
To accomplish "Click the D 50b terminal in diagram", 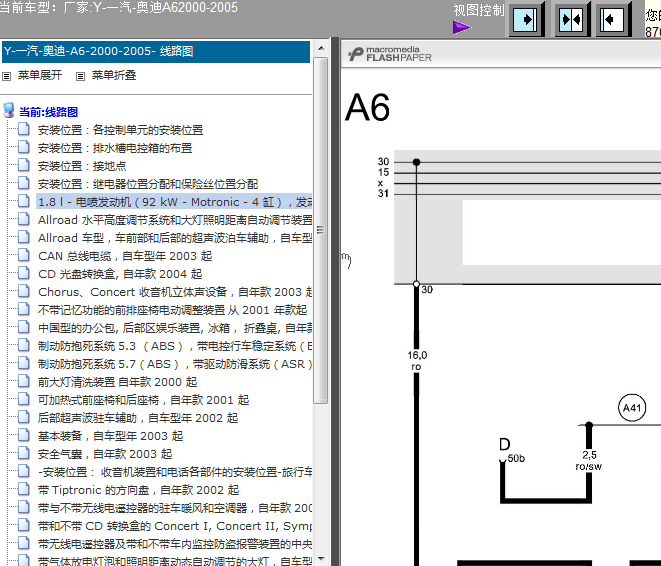I will tap(511, 451).
